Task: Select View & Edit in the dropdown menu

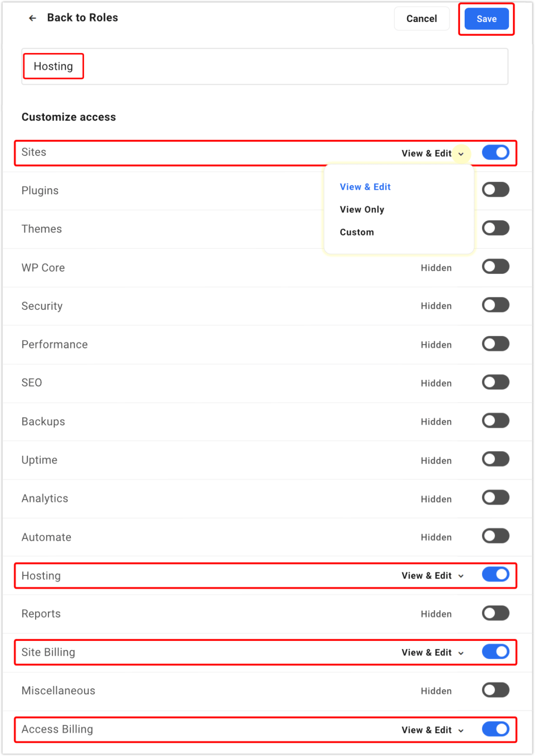Action: (365, 187)
